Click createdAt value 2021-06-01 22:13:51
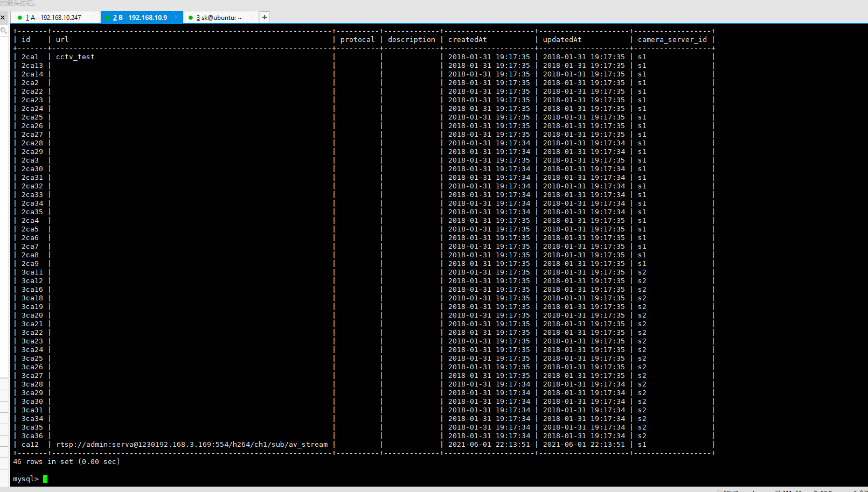 pyautogui.click(x=489, y=444)
